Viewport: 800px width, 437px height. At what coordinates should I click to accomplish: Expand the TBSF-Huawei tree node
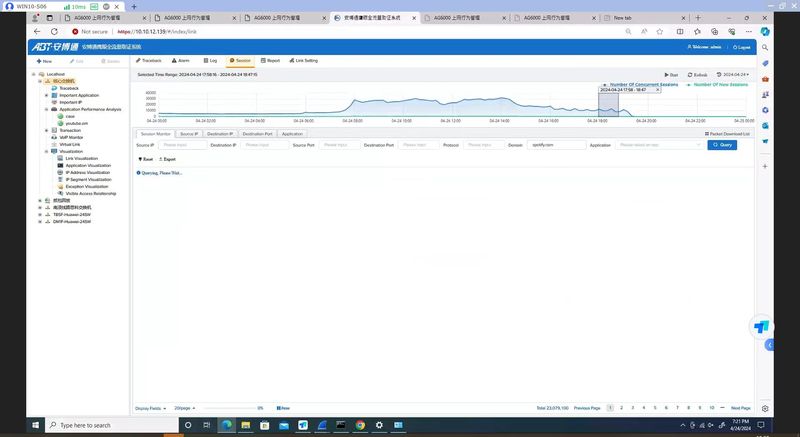coord(40,215)
